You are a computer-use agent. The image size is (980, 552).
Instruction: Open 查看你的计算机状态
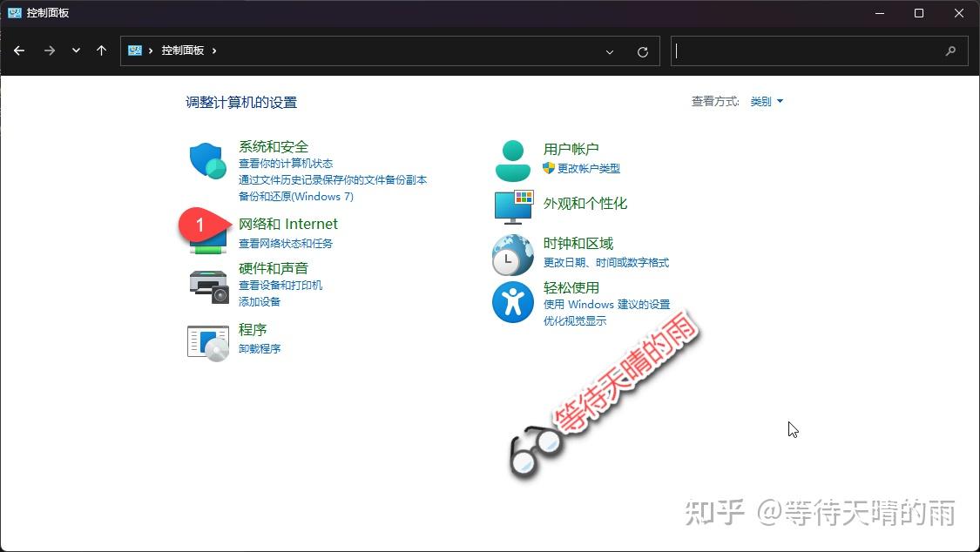[x=284, y=163]
